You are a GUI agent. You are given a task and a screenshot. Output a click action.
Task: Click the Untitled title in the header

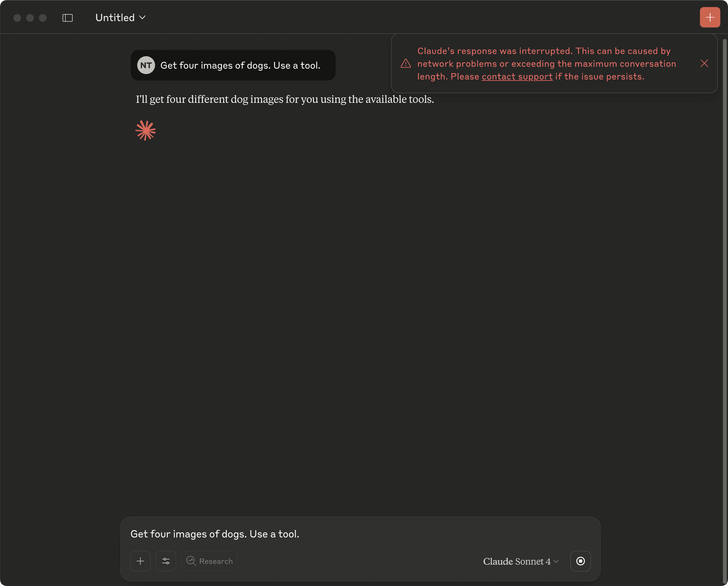(x=115, y=17)
